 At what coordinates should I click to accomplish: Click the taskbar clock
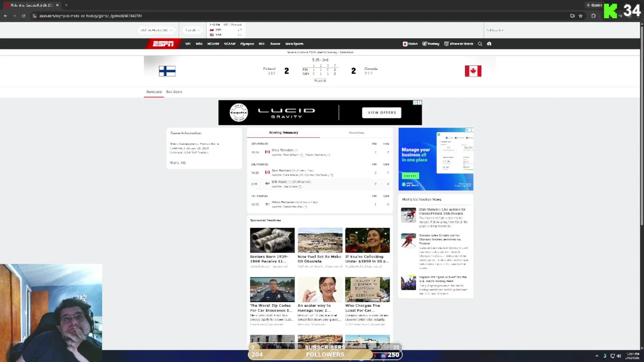[x=632, y=356]
